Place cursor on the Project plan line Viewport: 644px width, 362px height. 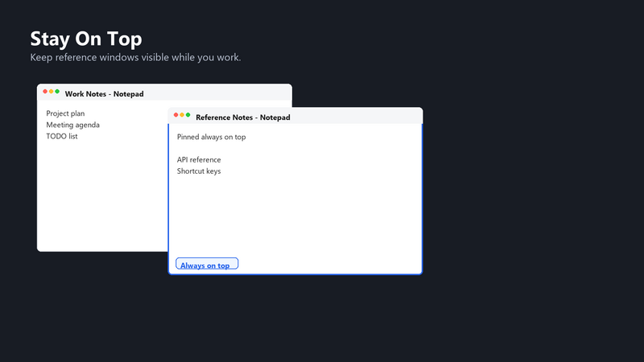click(65, 113)
